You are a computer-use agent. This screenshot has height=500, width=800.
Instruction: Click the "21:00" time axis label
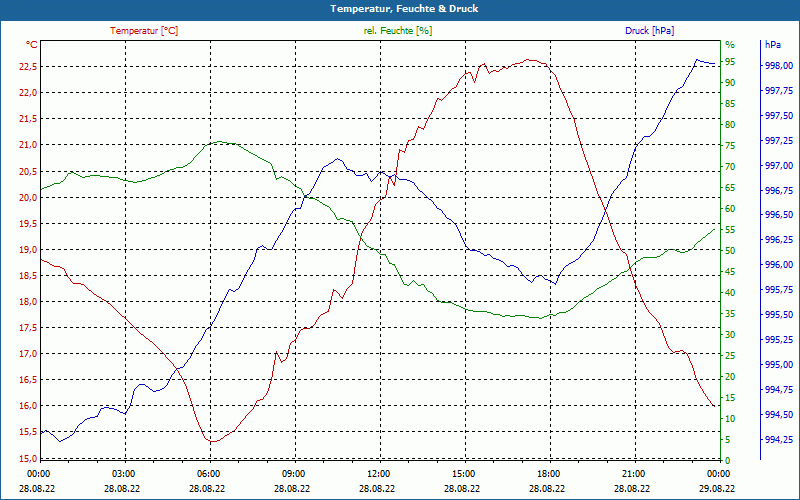[x=633, y=474]
